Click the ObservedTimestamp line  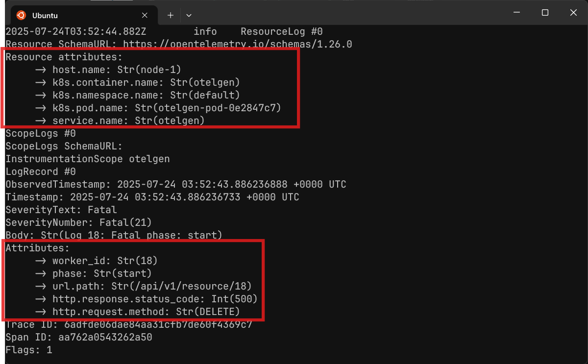[176, 184]
